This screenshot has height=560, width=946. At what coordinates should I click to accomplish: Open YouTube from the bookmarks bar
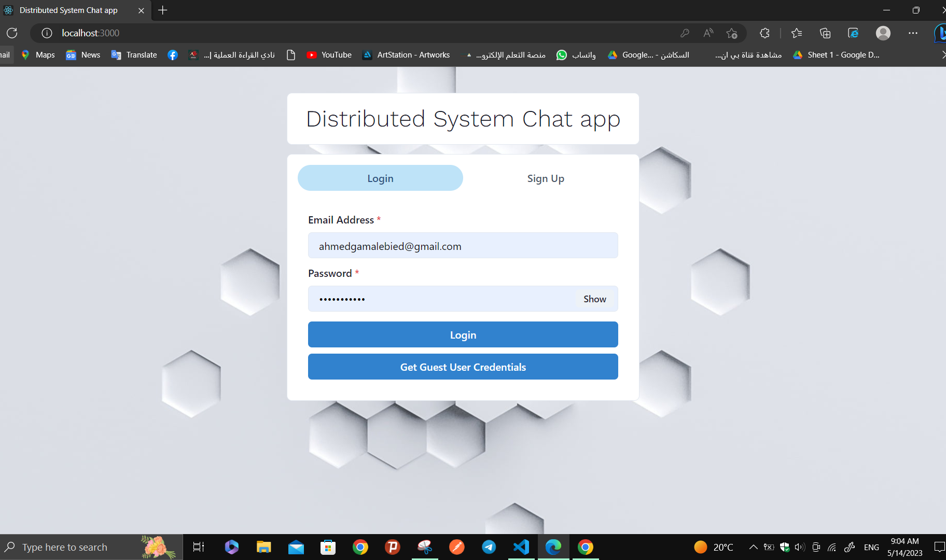point(329,54)
